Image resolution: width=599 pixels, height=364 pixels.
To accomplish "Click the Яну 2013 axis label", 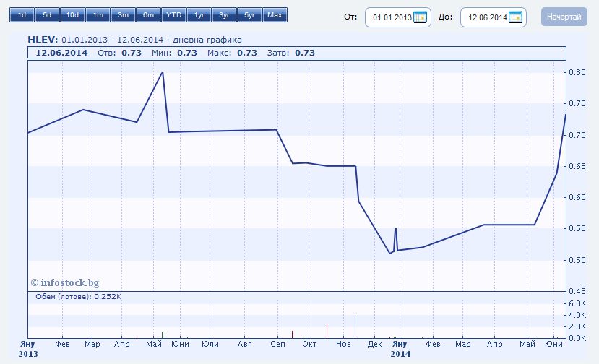I will coord(28,349).
